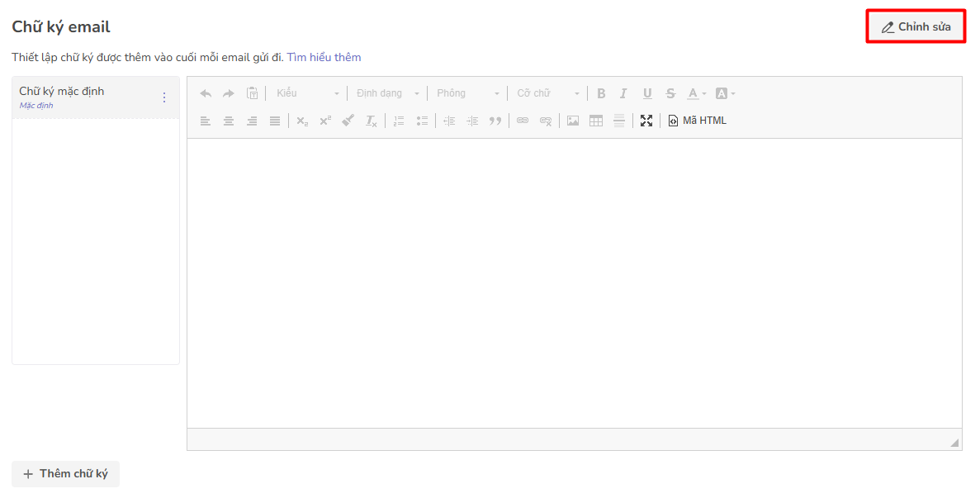Toggle bold formatting
This screenshot has width=980, height=498.
click(601, 93)
